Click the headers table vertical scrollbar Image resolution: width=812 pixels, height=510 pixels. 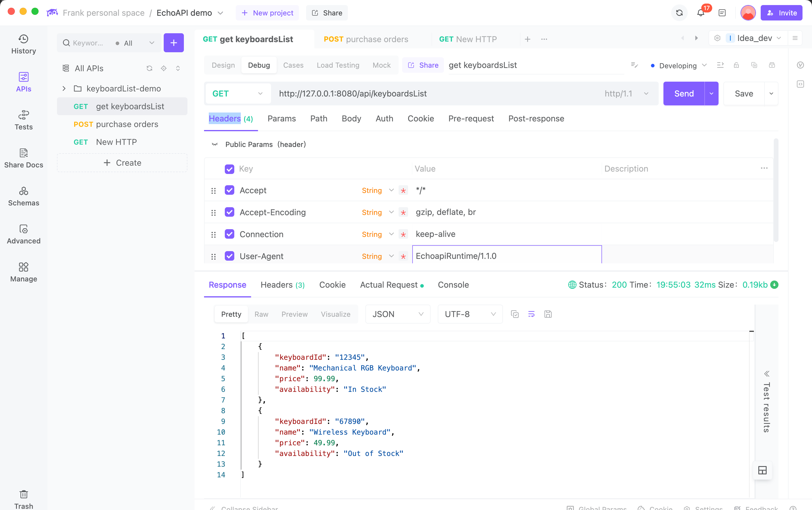coord(776,190)
